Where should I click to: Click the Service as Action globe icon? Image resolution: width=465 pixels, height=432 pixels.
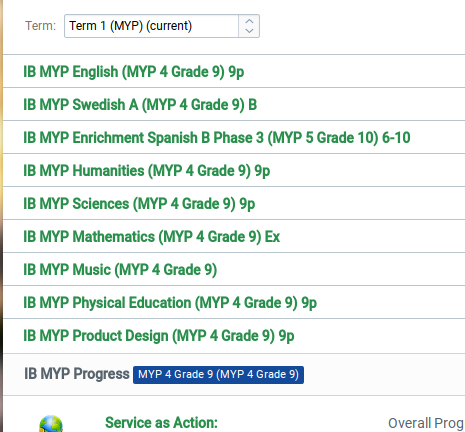click(51, 424)
